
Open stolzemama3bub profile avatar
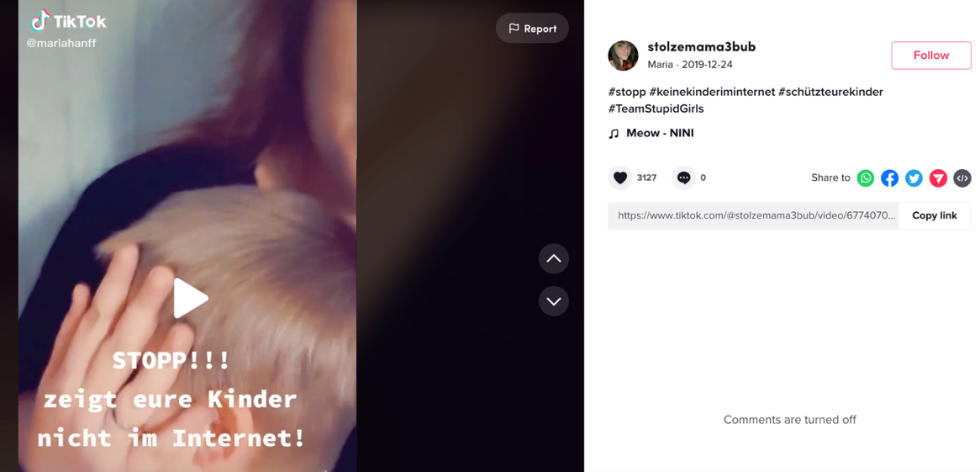pos(623,56)
